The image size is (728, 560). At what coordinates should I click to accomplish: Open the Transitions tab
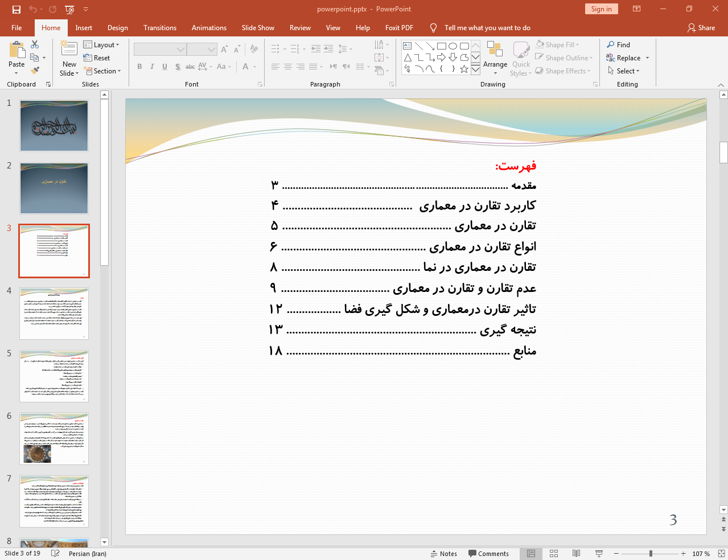(x=159, y=28)
